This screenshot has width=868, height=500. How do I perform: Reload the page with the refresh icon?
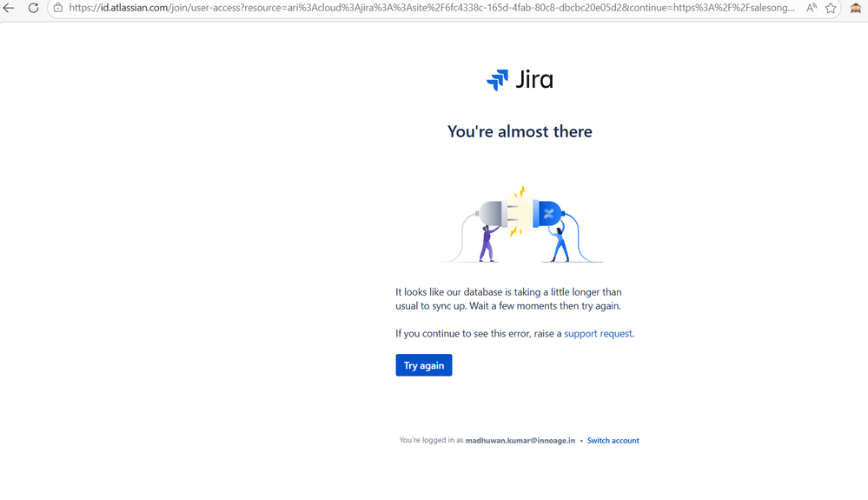[x=33, y=8]
